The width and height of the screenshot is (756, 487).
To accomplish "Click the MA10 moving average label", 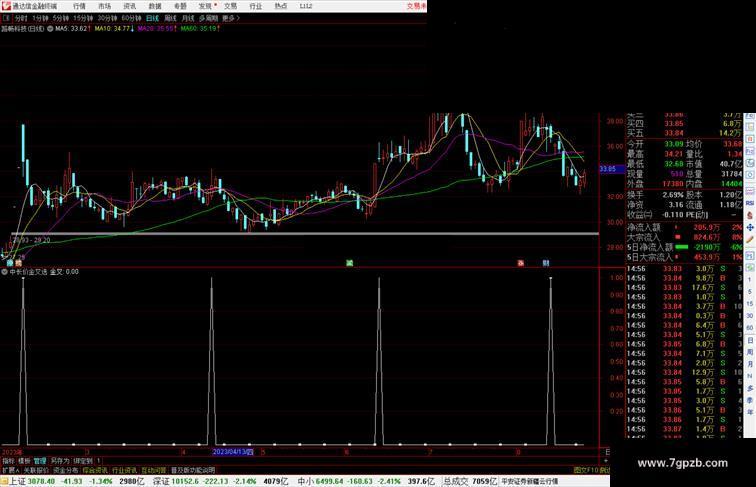I will 114,29.
